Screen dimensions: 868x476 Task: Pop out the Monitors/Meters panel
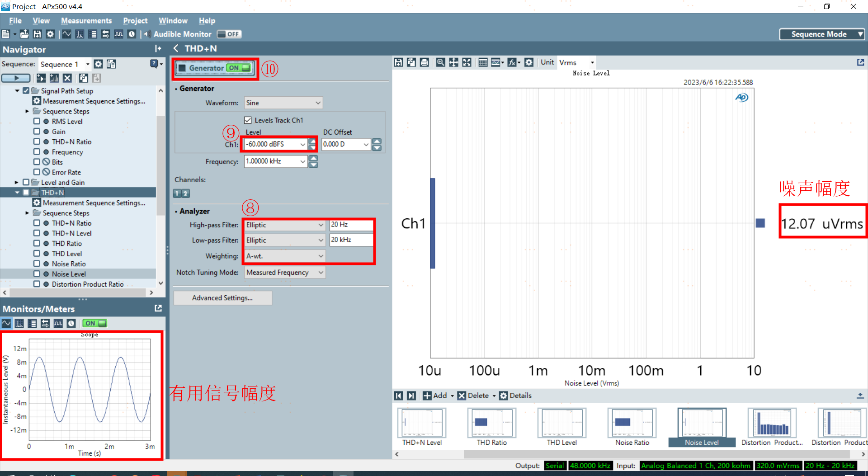click(158, 308)
